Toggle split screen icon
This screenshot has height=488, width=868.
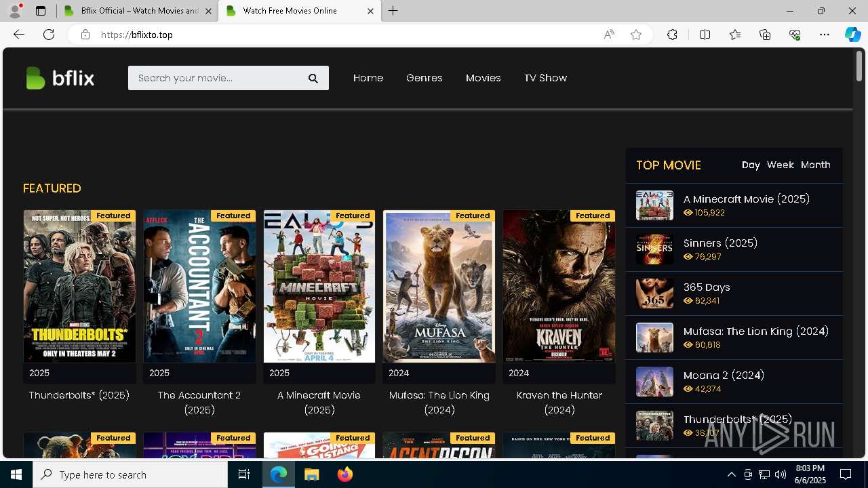pyautogui.click(x=705, y=35)
